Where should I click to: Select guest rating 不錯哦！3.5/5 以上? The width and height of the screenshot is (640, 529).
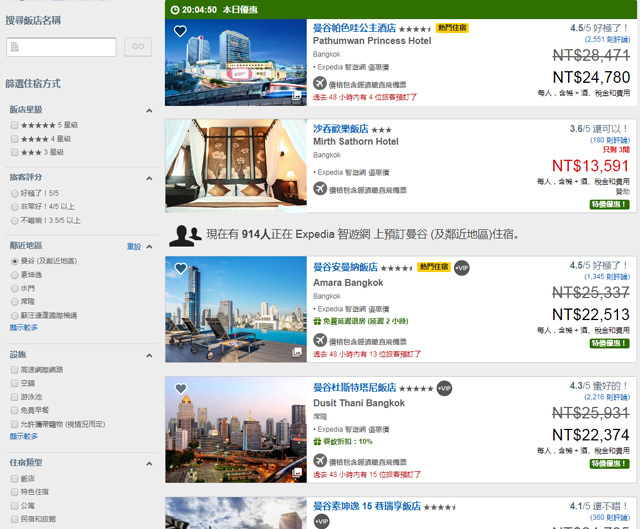tap(15, 221)
